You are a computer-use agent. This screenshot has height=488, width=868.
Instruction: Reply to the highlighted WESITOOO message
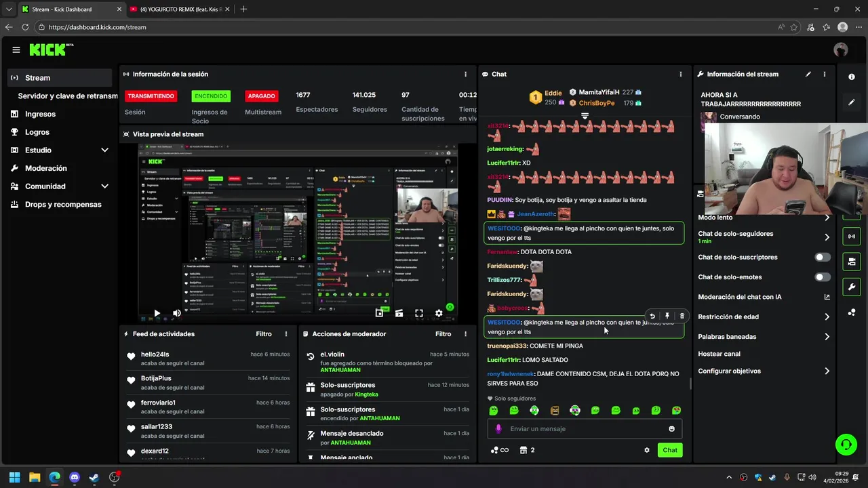pyautogui.click(x=652, y=316)
